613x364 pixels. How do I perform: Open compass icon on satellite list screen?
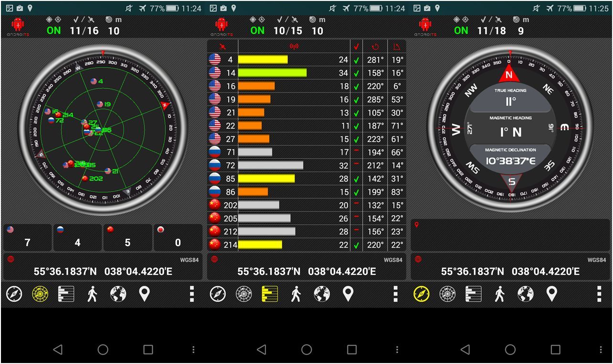[x=218, y=294]
